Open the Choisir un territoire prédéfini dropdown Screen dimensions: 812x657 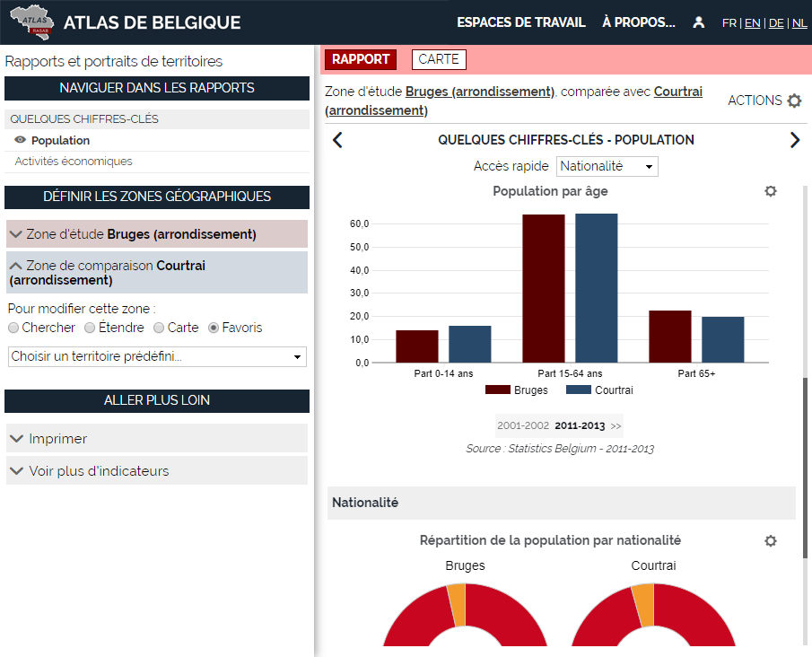pos(157,356)
